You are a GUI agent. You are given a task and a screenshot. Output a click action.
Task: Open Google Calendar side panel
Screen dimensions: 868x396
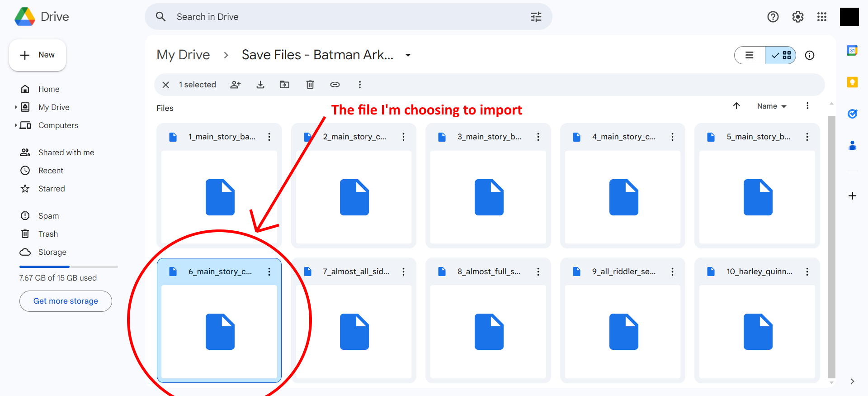coord(852,50)
